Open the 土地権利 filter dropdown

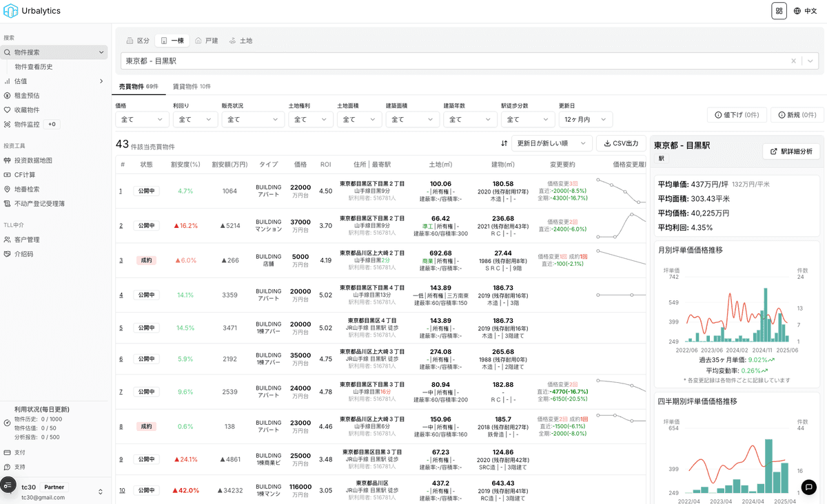tap(311, 120)
